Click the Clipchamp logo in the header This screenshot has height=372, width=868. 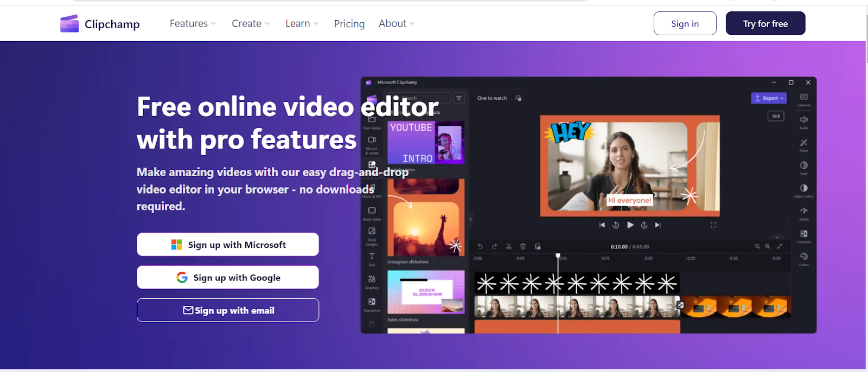point(100,24)
